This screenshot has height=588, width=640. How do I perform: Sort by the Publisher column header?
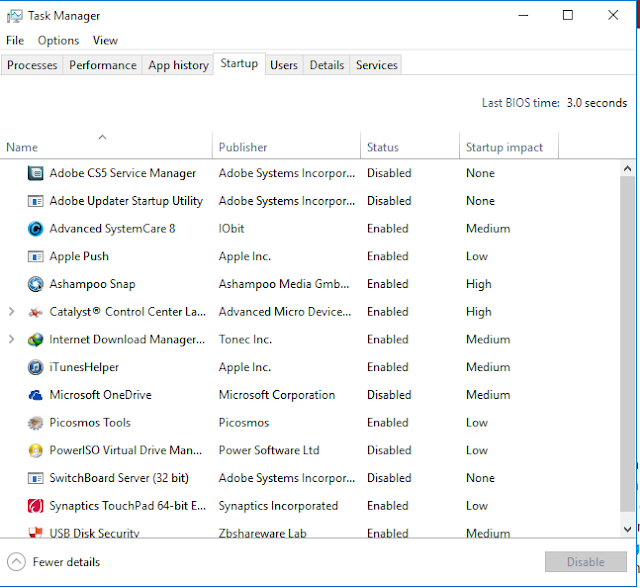287,145
